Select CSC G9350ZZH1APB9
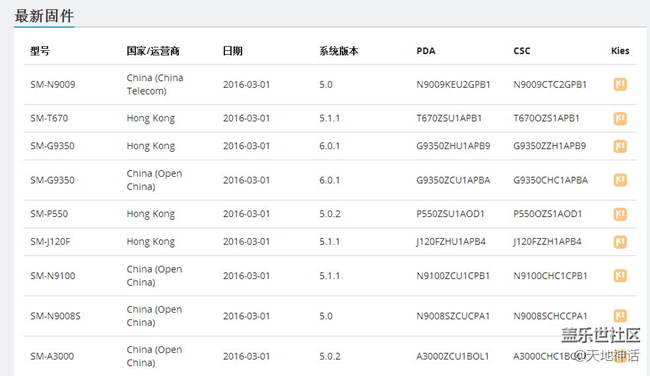650x376 pixels. [550, 146]
